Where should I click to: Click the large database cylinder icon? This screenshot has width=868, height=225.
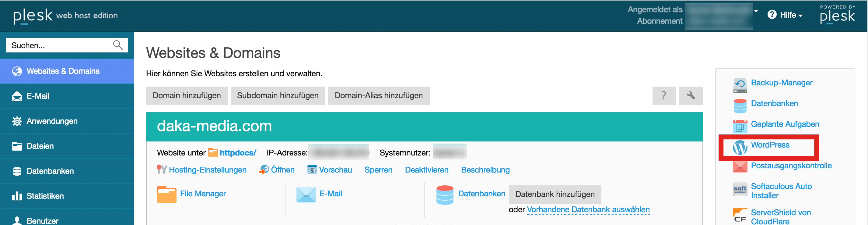[x=445, y=195]
